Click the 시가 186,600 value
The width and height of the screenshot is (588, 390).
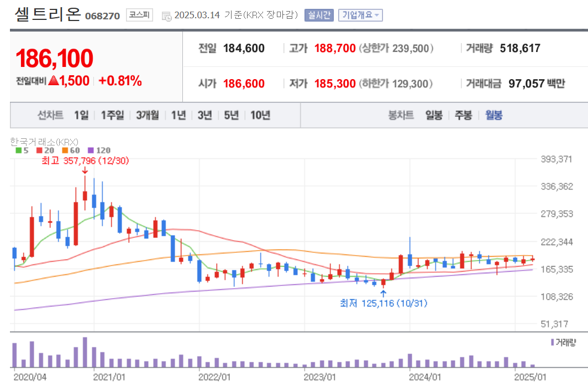coord(244,84)
